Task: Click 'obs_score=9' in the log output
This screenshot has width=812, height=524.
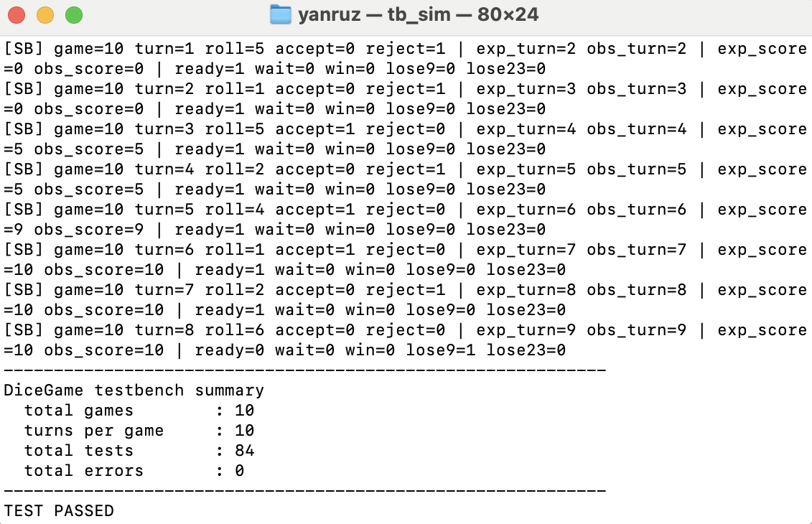Action: pyautogui.click(x=89, y=230)
